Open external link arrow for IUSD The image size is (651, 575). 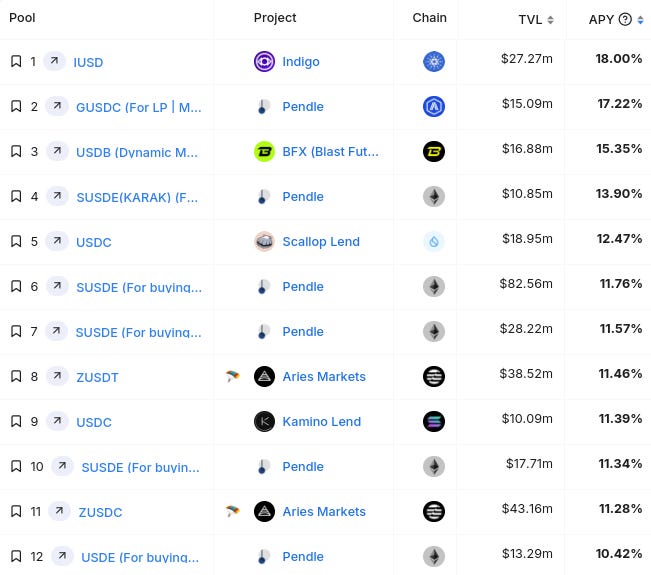pos(54,61)
